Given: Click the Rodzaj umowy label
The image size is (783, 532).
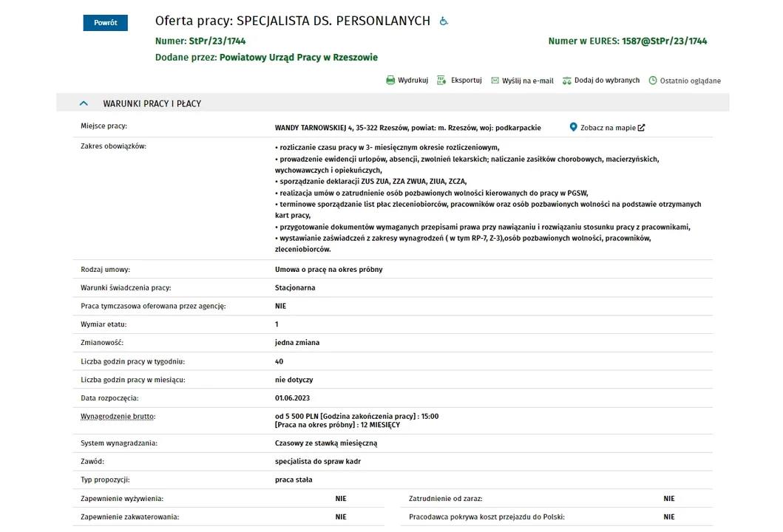Looking at the screenshot, I should (x=106, y=270).
